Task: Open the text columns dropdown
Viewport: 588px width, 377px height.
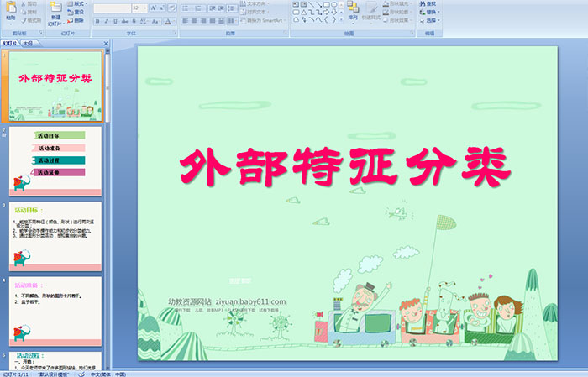Action: tap(232, 21)
